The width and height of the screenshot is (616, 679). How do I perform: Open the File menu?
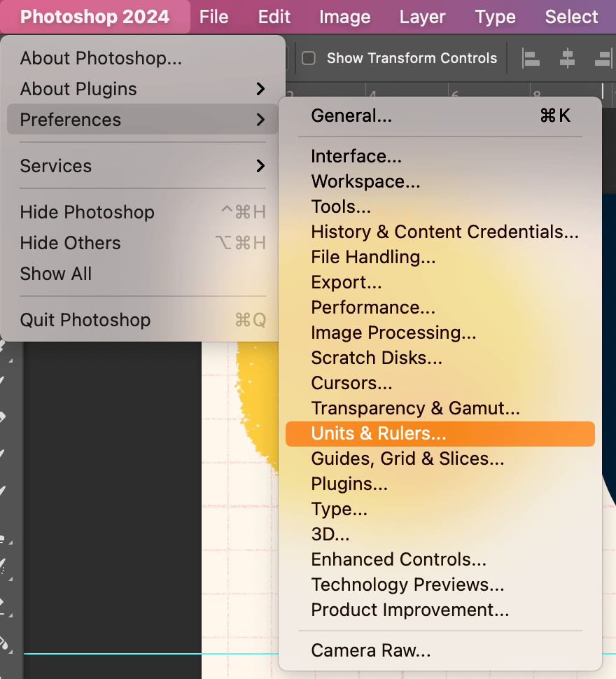coord(213,16)
